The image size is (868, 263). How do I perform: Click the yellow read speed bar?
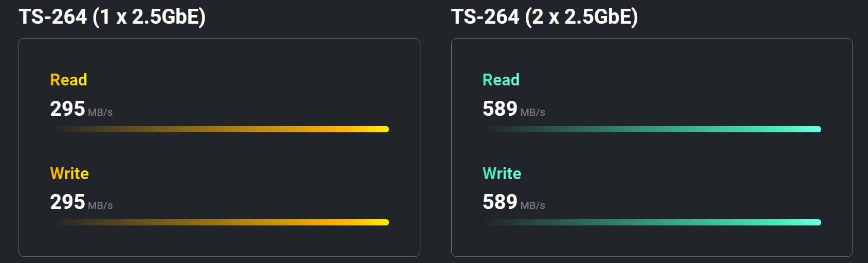(x=219, y=129)
